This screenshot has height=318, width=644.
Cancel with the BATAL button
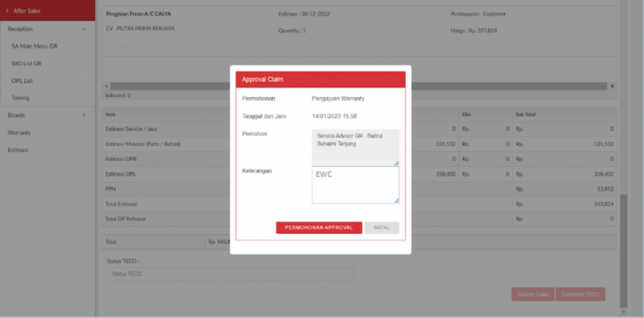click(x=382, y=228)
